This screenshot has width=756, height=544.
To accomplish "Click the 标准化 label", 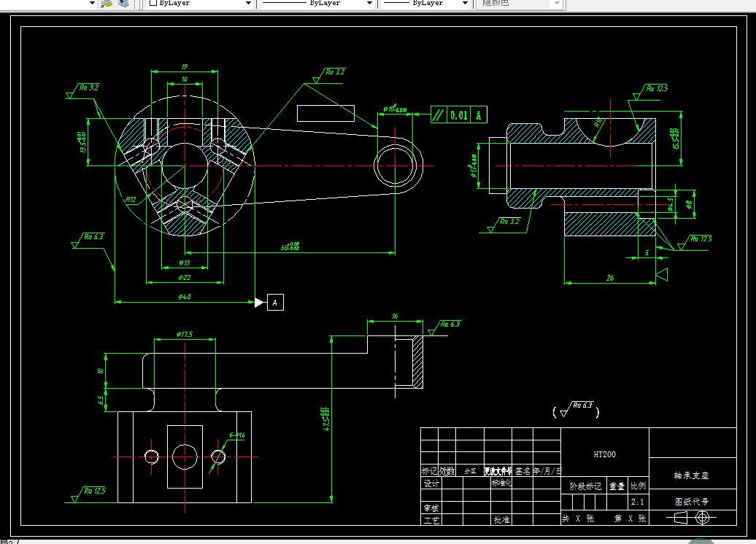I will (x=501, y=482).
